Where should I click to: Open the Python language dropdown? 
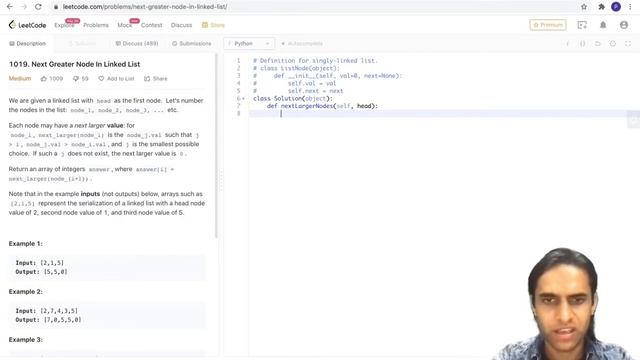[x=249, y=44]
